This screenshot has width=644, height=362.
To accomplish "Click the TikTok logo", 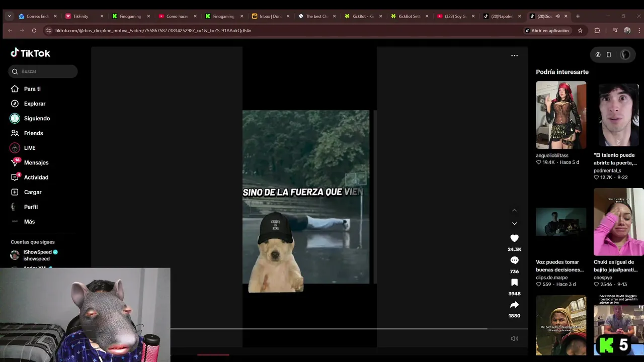I will 31,53.
